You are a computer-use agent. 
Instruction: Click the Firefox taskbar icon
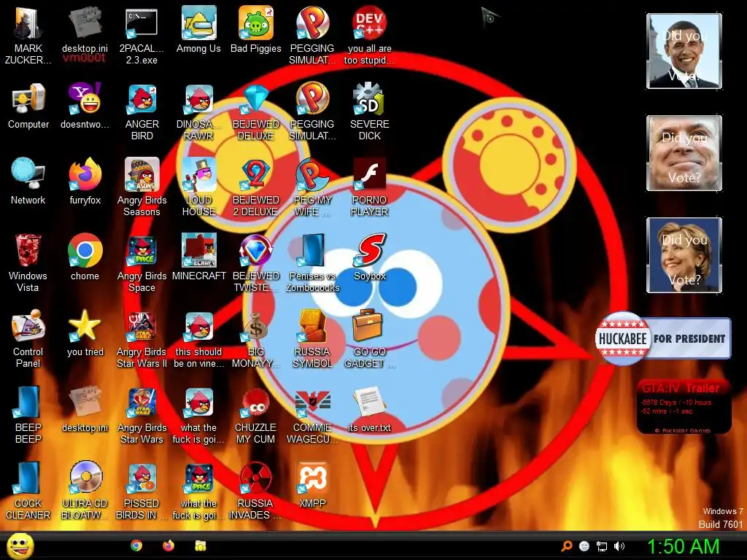[169, 545]
